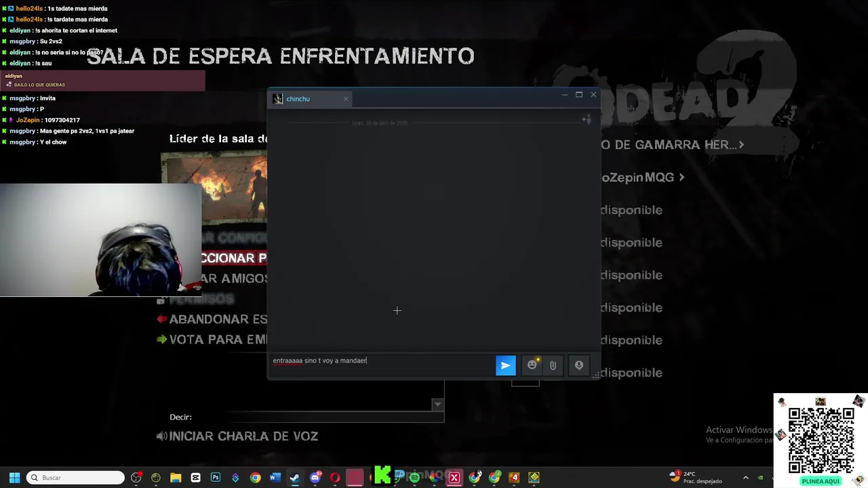
Task: Open the Windows Start menu
Action: click(14, 478)
